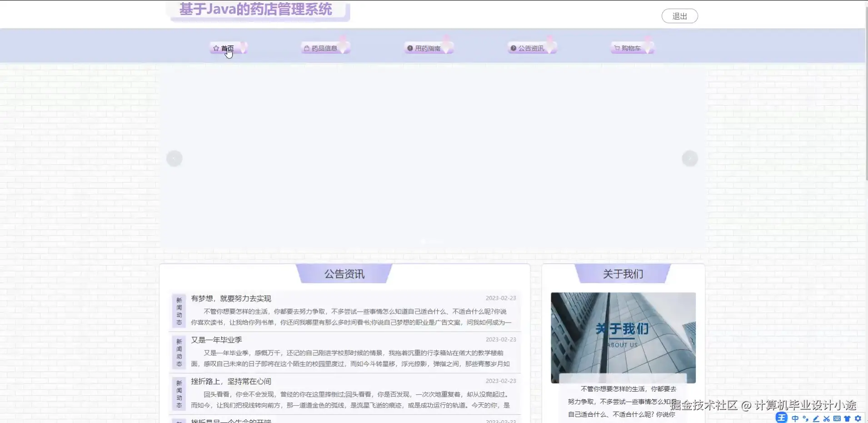This screenshot has height=423, width=868.
Task: Open the IME handwriting pen tool
Action: point(816,418)
